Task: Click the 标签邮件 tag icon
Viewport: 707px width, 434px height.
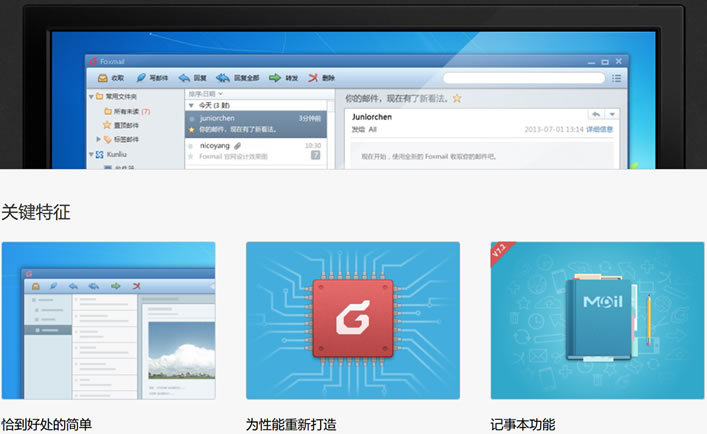Action: pyautogui.click(x=108, y=140)
